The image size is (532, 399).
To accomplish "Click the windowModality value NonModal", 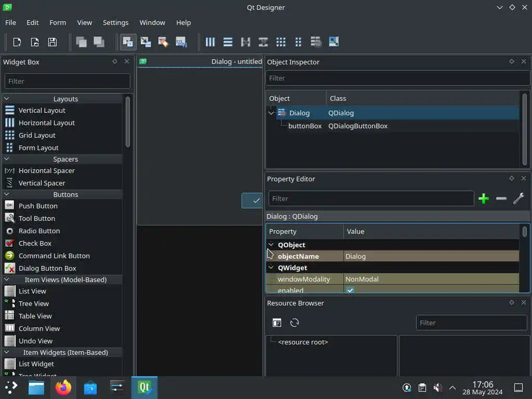I will (431, 279).
